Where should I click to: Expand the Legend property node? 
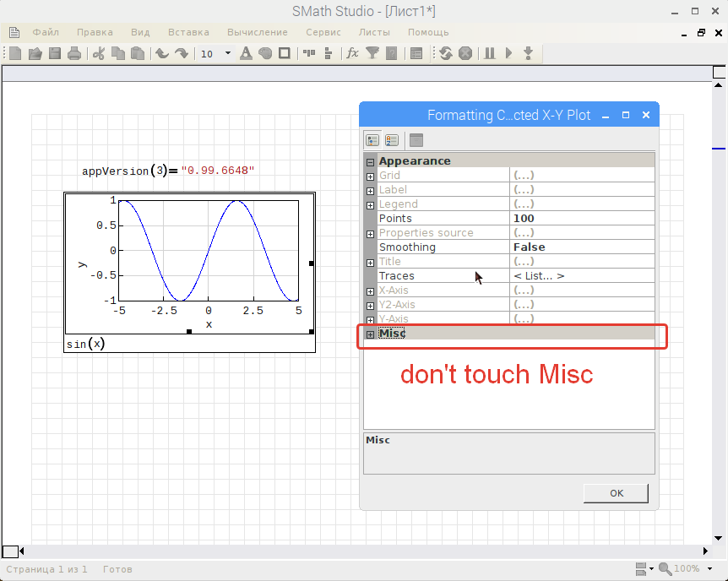(x=370, y=204)
